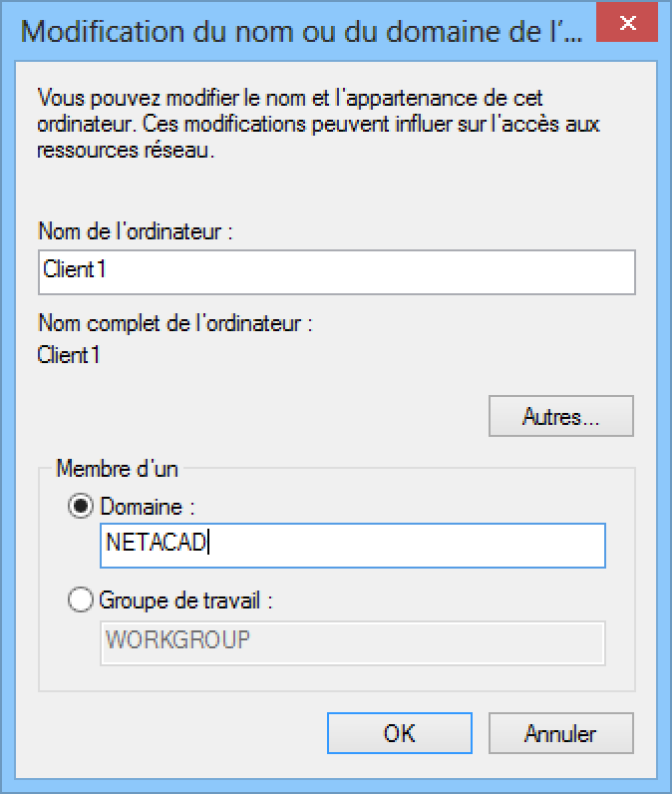
Task: Open the Autres... options
Action: click(x=560, y=417)
